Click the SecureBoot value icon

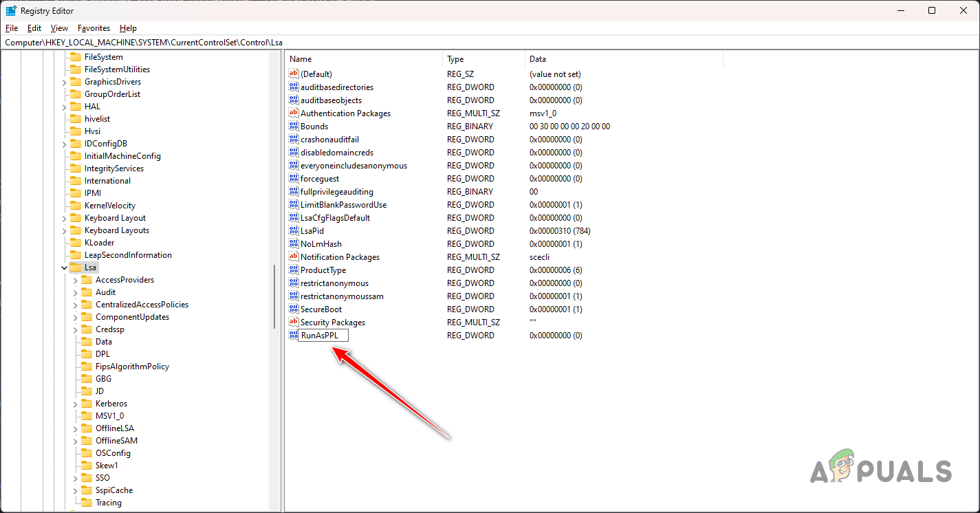pyautogui.click(x=294, y=309)
